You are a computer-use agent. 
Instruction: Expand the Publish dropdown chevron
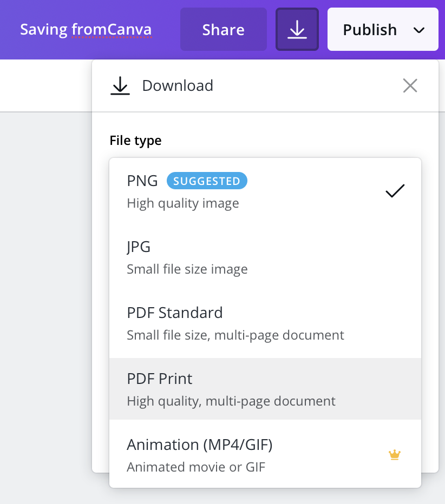click(419, 30)
